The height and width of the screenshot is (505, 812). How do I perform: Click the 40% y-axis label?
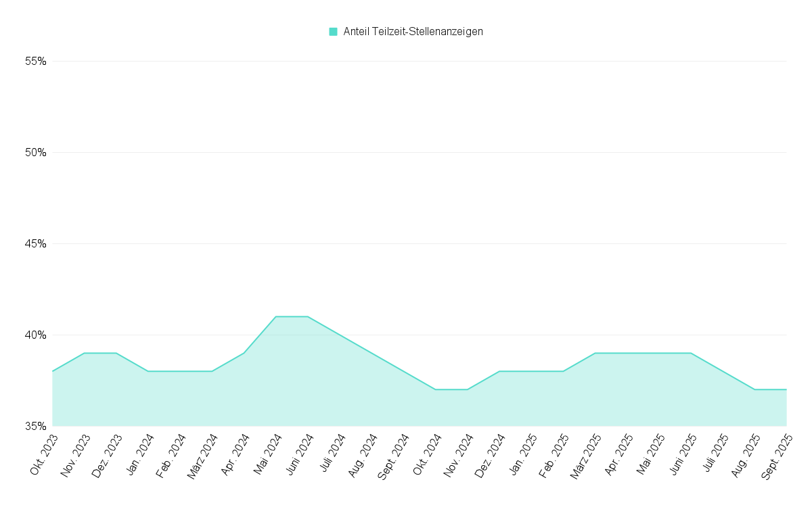click(x=35, y=335)
